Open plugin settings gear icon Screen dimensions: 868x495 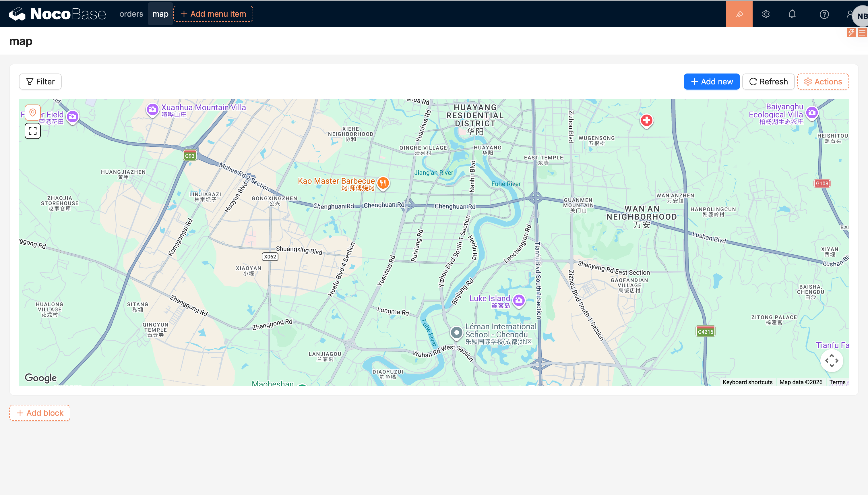pos(766,14)
